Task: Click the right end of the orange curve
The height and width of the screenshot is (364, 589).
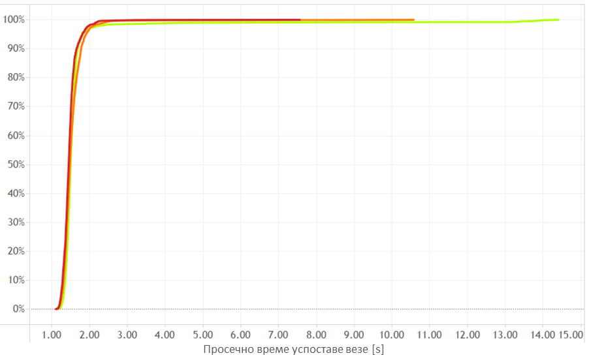Action: 413,20
